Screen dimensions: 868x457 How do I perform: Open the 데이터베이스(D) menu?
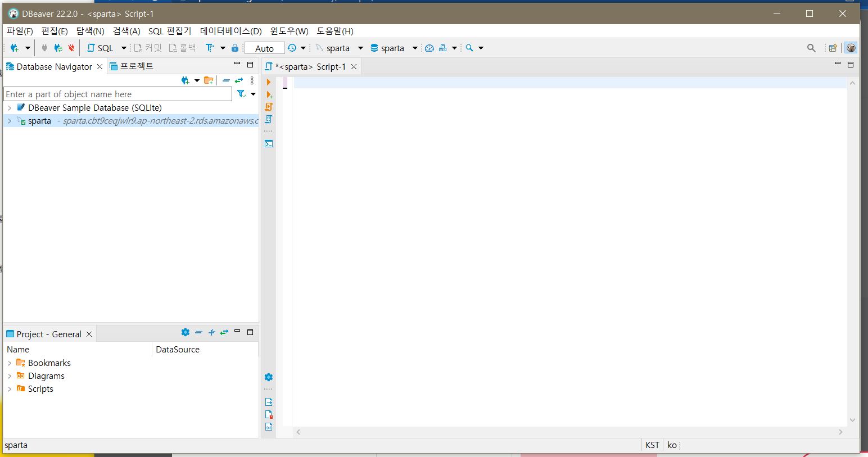point(231,31)
